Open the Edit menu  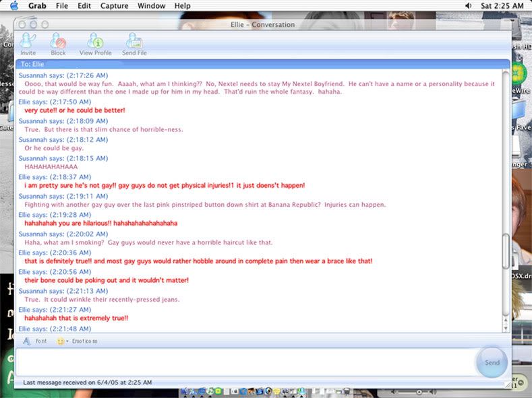coord(84,6)
